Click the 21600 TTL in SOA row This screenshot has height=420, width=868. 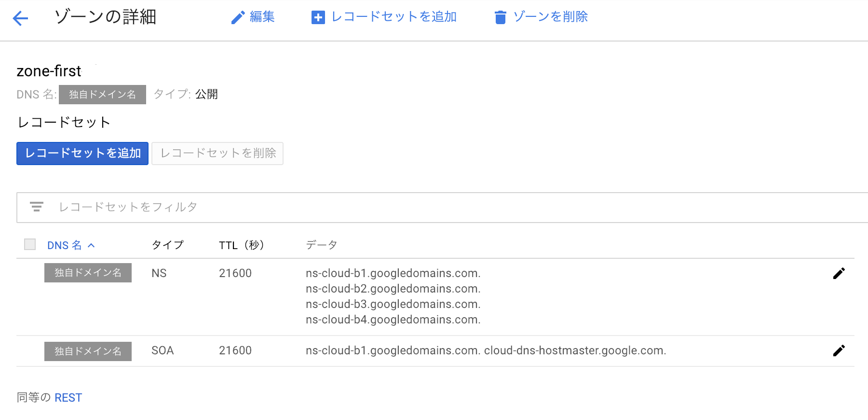tap(235, 350)
